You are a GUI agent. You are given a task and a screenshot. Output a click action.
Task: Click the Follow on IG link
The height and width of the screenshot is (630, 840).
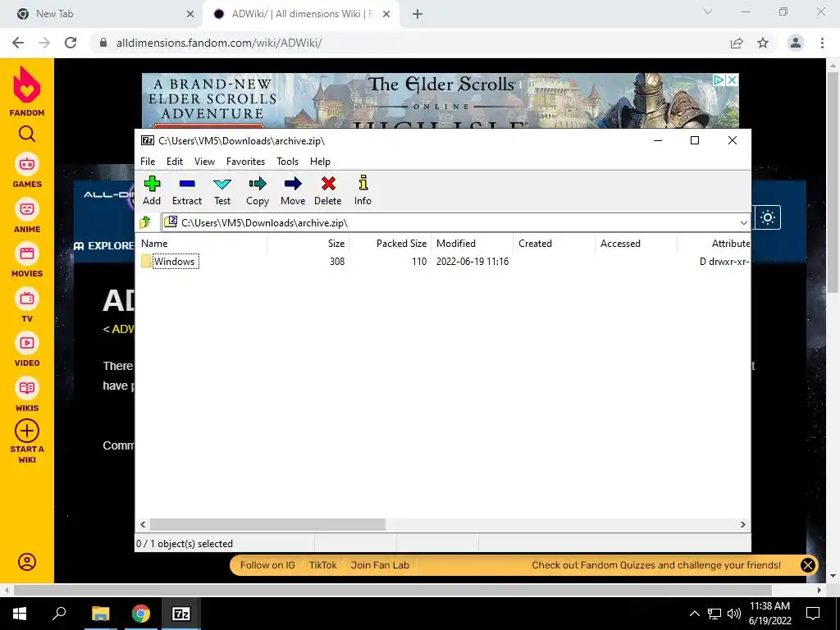(x=267, y=565)
